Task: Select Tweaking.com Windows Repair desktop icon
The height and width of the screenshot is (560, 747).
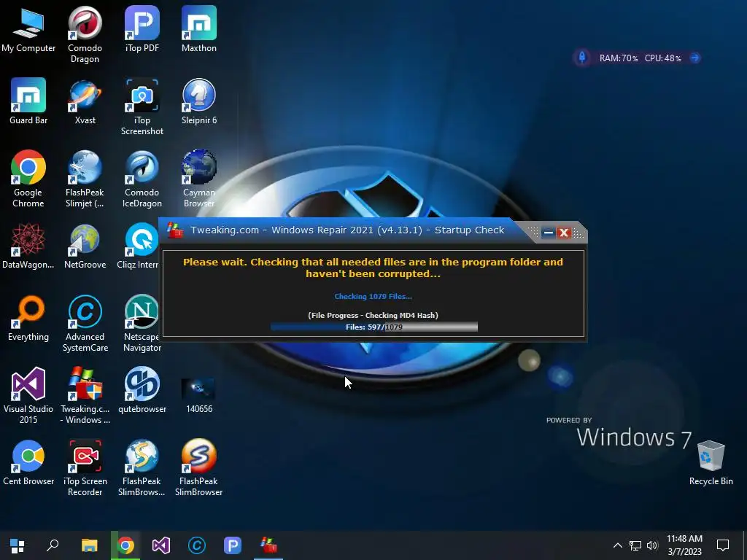Action: (85, 396)
